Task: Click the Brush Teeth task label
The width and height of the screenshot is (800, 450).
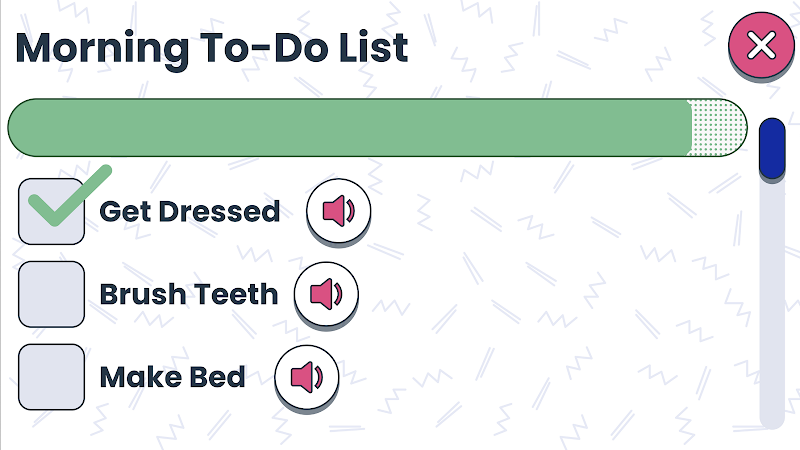Action: (x=189, y=294)
